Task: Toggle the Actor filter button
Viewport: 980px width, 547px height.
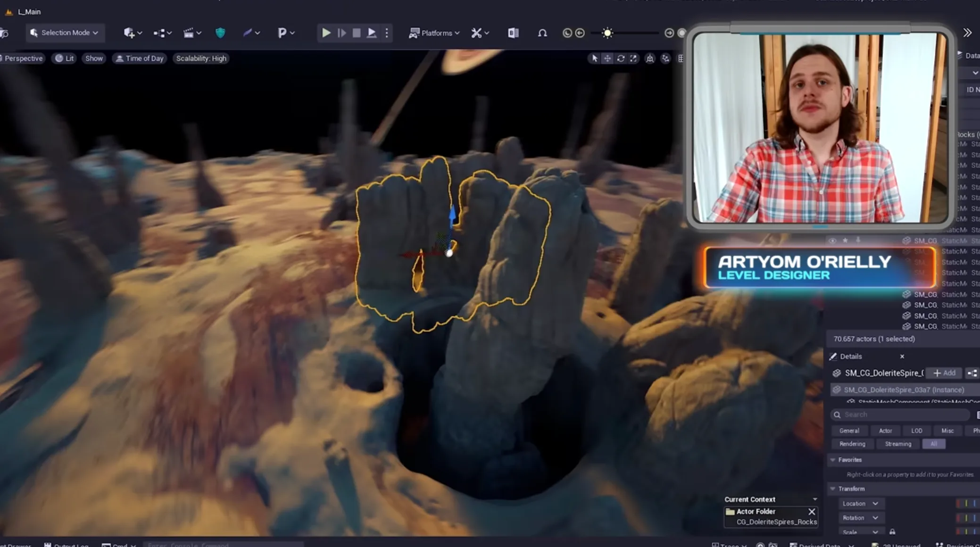Action: pyautogui.click(x=885, y=431)
